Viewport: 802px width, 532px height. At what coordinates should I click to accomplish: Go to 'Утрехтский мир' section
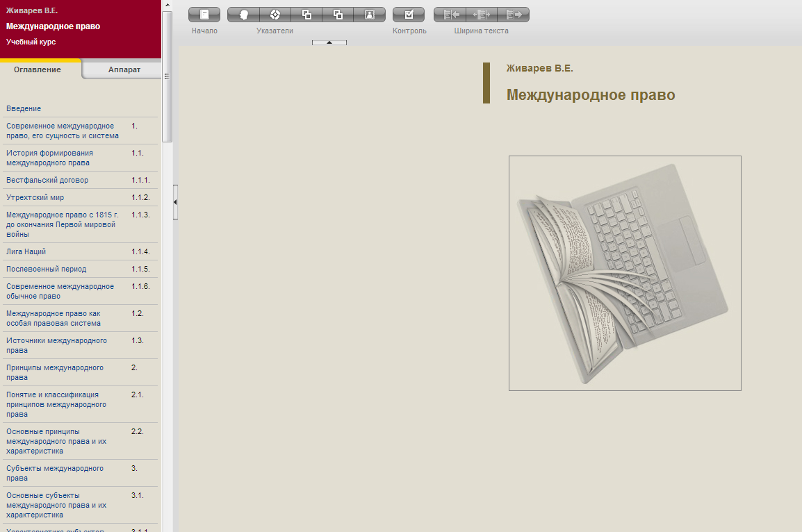35,197
